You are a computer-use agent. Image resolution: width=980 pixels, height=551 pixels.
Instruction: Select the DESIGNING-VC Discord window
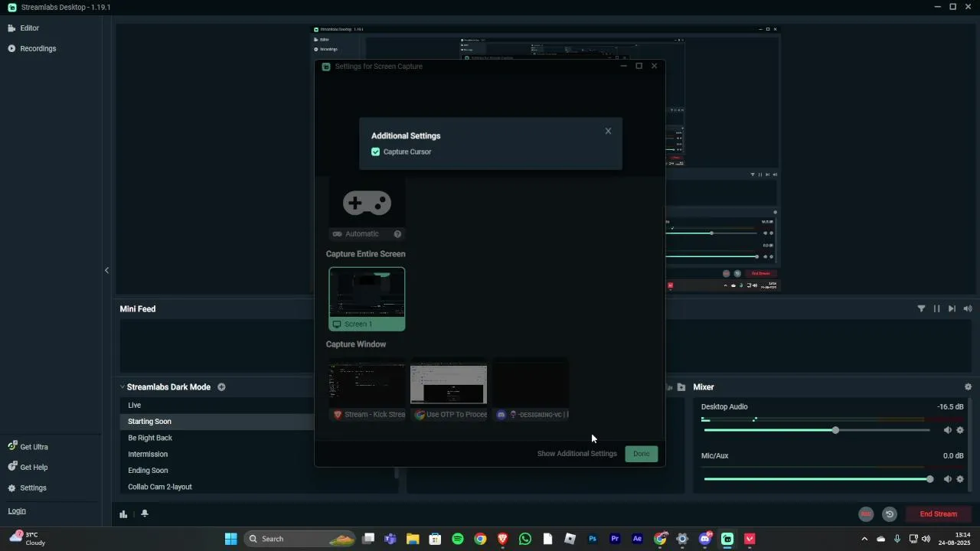coord(531,390)
